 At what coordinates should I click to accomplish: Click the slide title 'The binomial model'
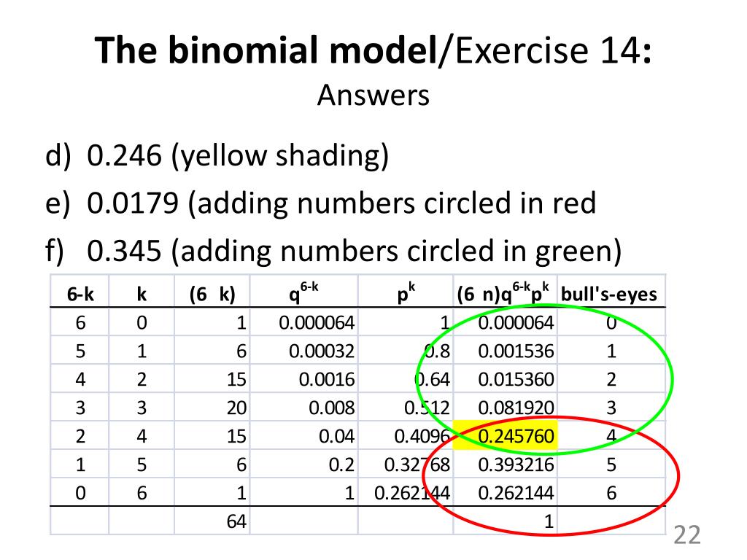click(266, 50)
